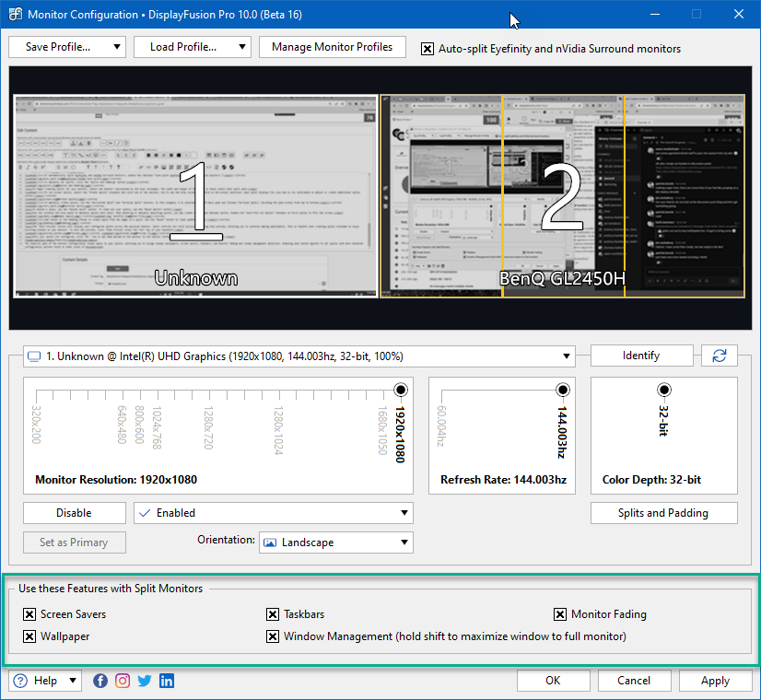The image size is (761, 700).
Task: Uncheck the Wallpaper checkbox
Action: [x=29, y=636]
